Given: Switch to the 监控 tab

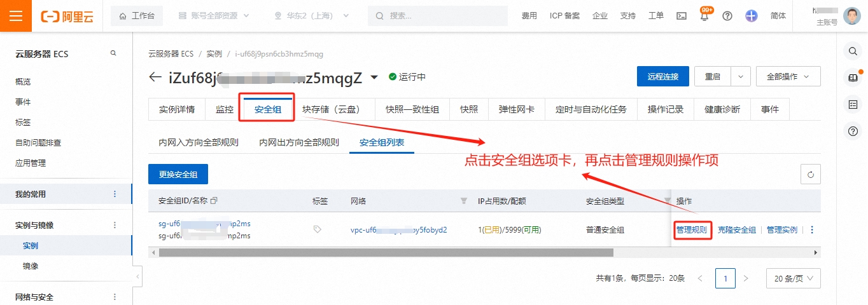Looking at the screenshot, I should [225, 109].
